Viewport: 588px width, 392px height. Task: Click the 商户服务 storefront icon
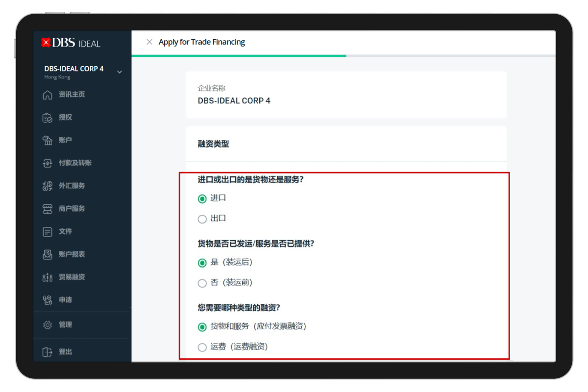[48, 209]
